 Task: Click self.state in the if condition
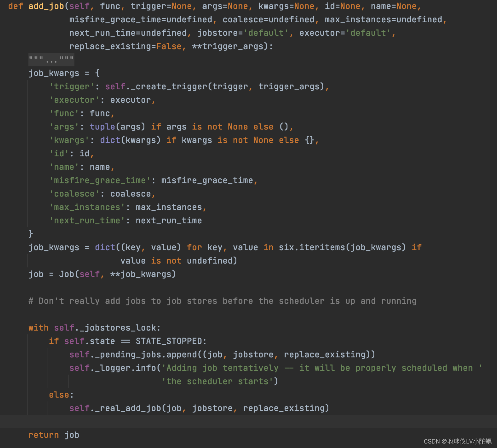(90, 341)
